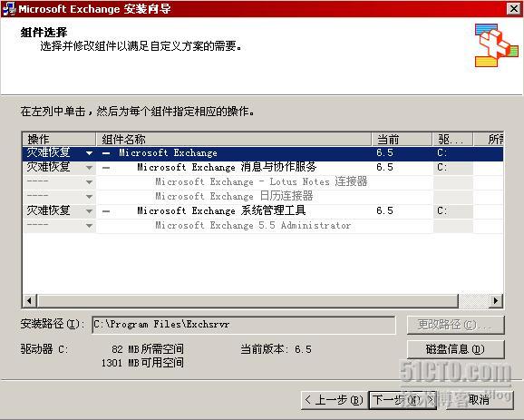The width and height of the screenshot is (524, 420).
Task: Collapse the Microsoft Exchange root component
Action: [106, 153]
